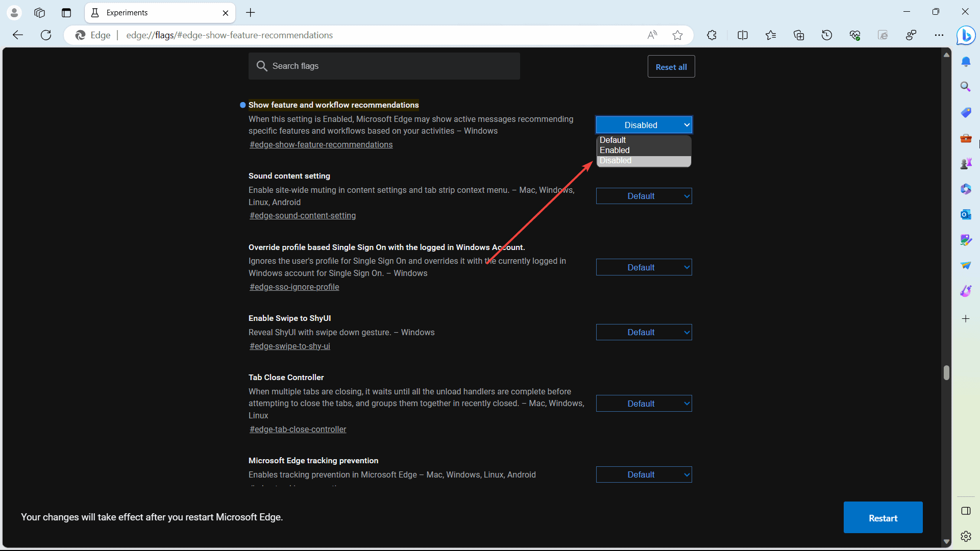Open the tab actions menu icon
This screenshot has height=551, width=980.
66,13
